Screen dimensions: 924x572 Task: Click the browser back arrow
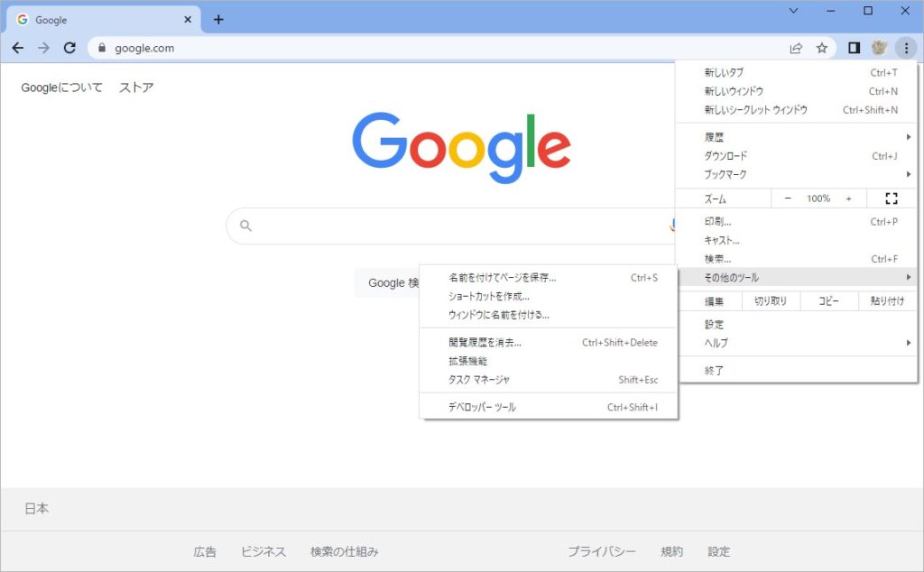[x=18, y=48]
